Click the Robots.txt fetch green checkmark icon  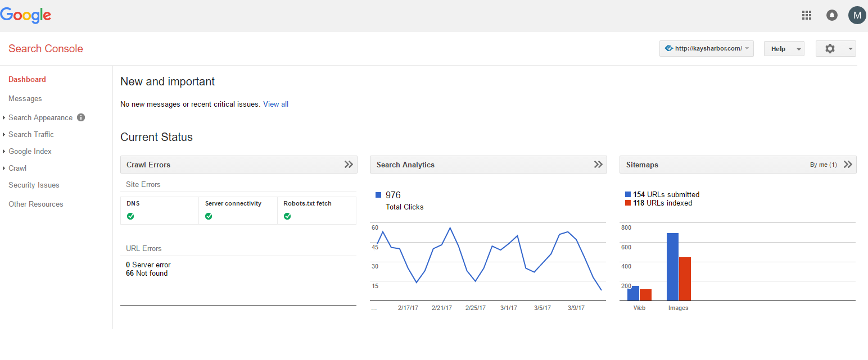coord(287,216)
